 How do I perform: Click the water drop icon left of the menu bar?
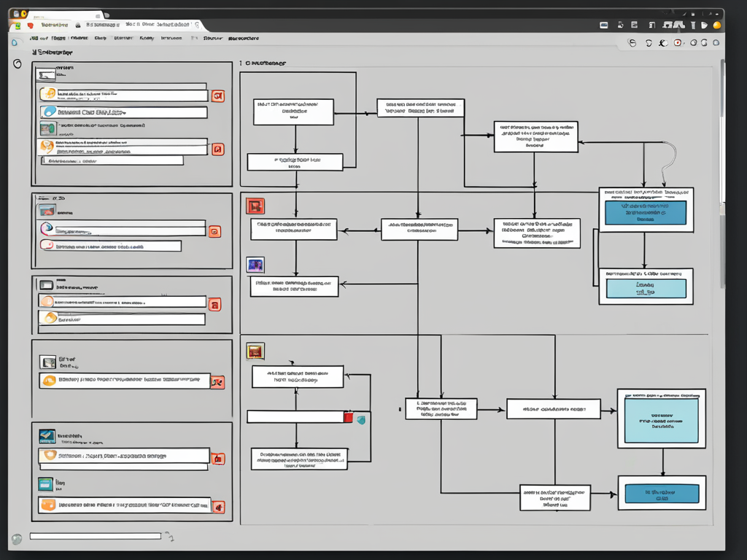[15, 42]
